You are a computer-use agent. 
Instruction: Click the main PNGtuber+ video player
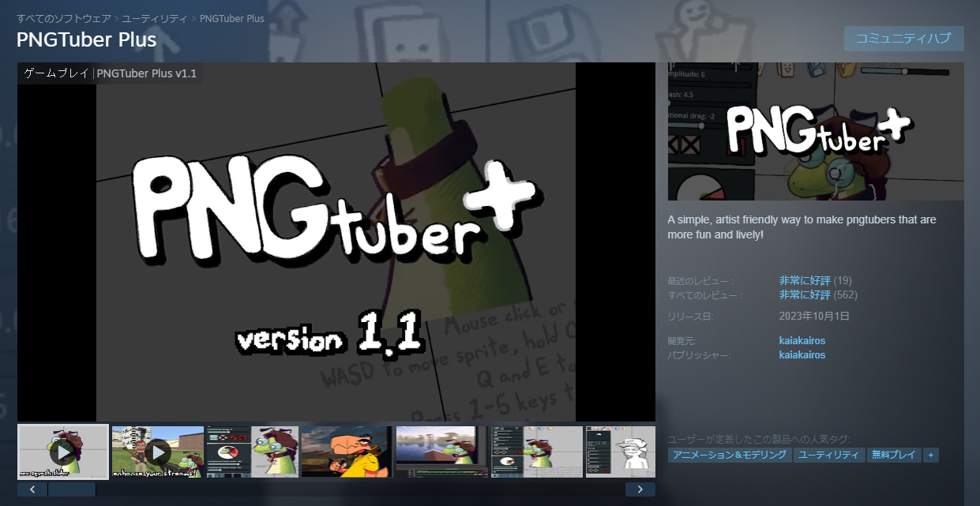(336, 242)
